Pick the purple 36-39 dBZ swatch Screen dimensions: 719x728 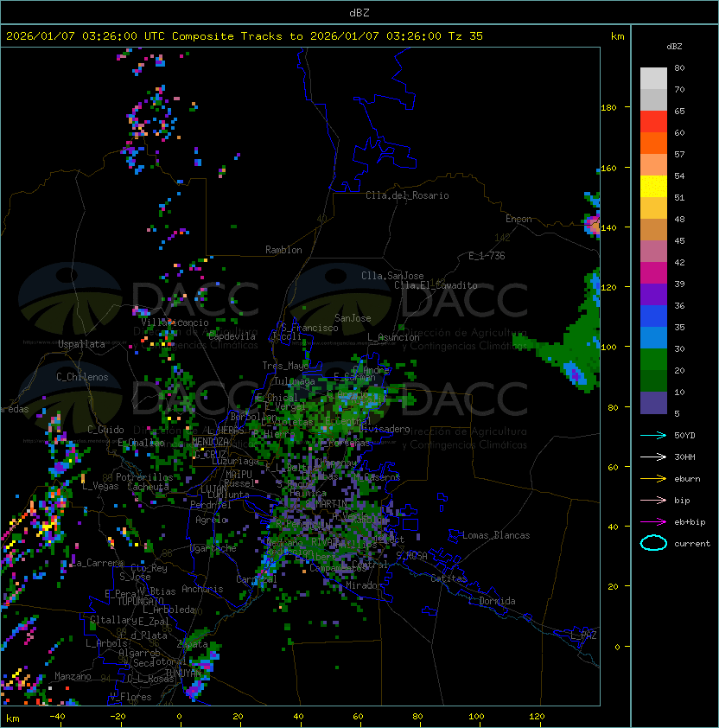coord(653,295)
